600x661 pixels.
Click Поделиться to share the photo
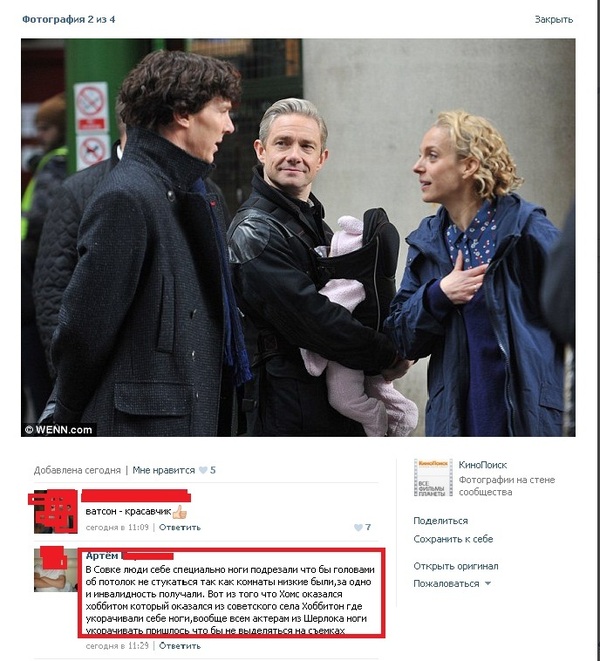click(x=441, y=521)
